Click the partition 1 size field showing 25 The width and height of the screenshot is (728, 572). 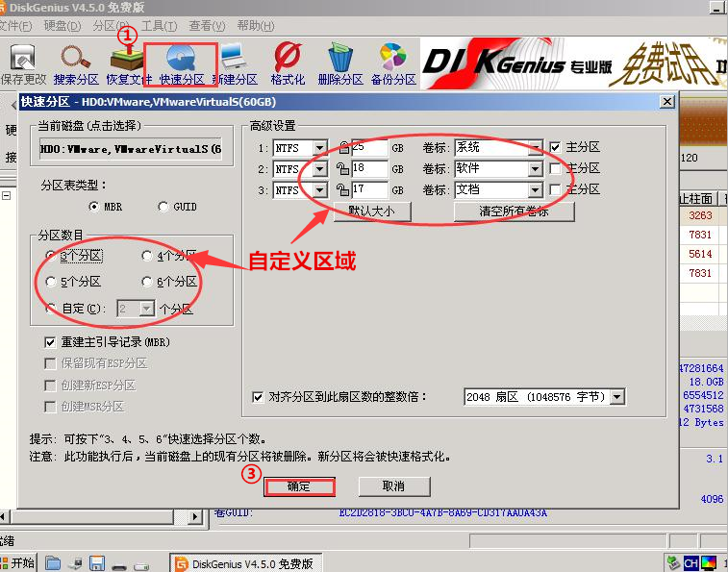click(369, 148)
